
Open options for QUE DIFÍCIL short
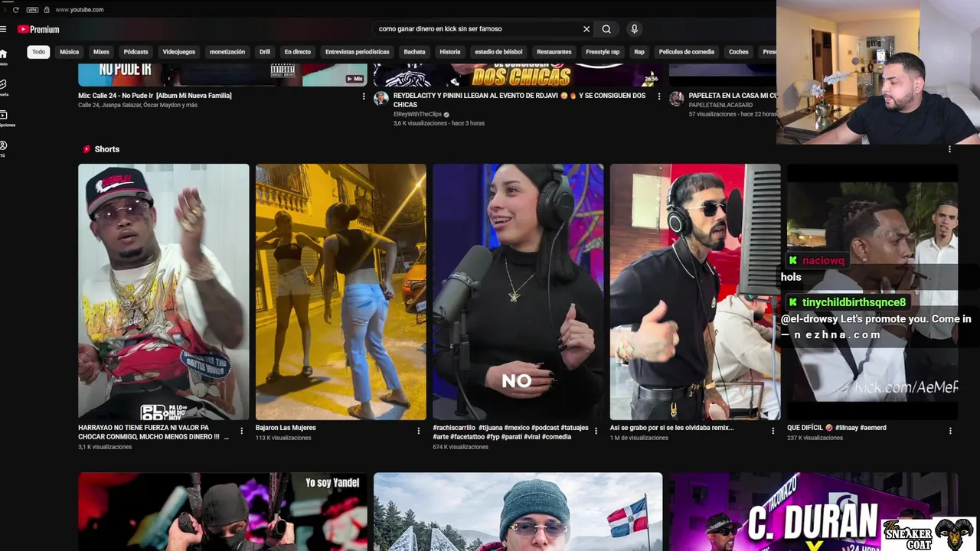950,431
